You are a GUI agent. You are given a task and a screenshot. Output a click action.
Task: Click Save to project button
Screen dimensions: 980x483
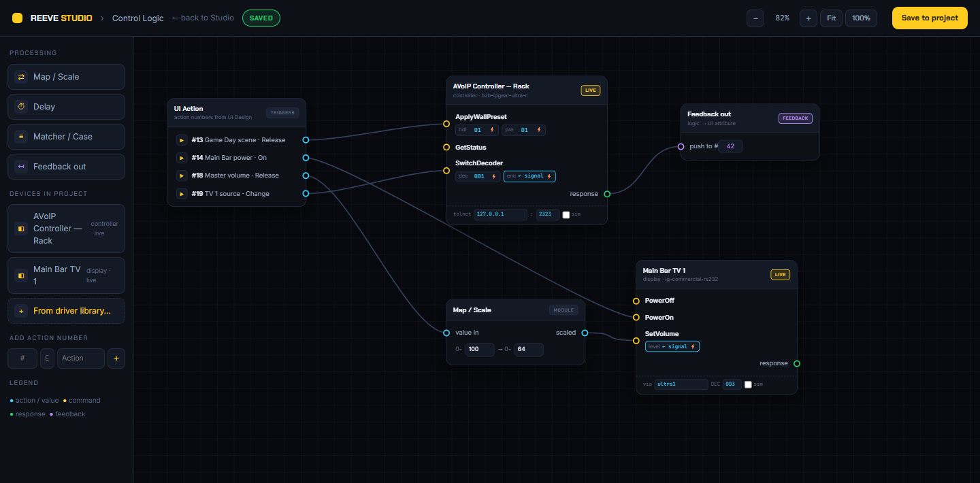(930, 18)
